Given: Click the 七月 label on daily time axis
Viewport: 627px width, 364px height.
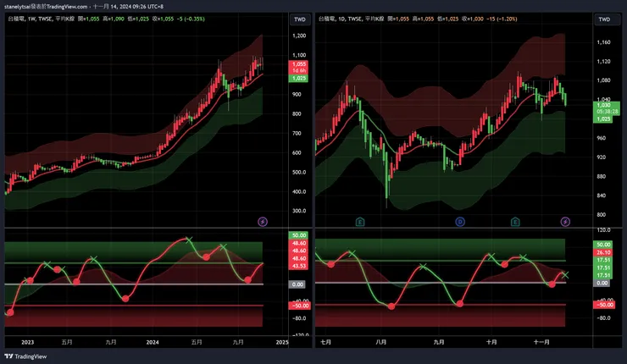Looking at the screenshot, I should pyautogui.click(x=326, y=343).
